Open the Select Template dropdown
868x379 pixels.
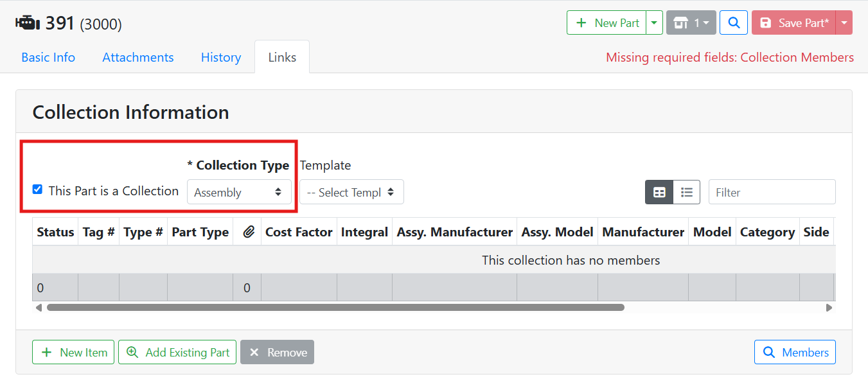(351, 192)
